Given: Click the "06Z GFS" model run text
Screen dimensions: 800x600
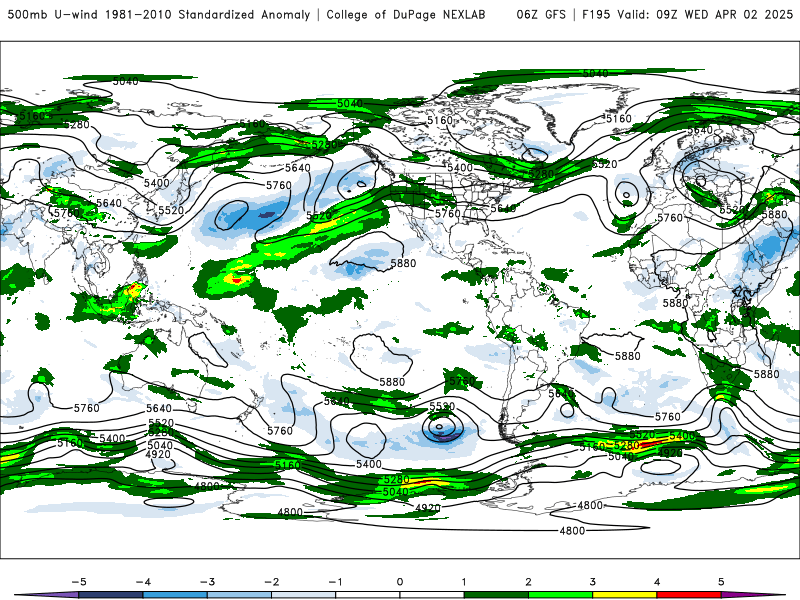Looking at the screenshot, I should coord(541,14).
